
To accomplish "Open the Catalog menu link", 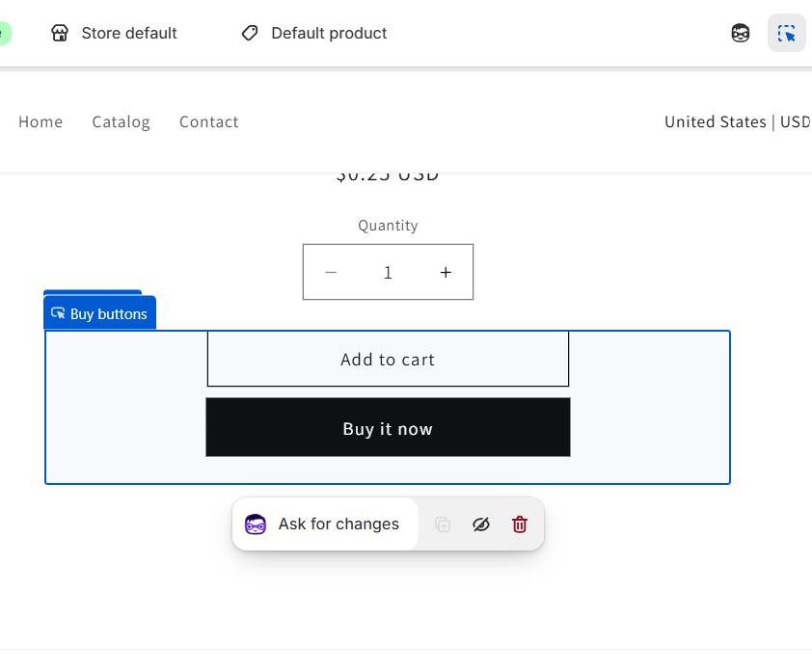I will point(122,121).
